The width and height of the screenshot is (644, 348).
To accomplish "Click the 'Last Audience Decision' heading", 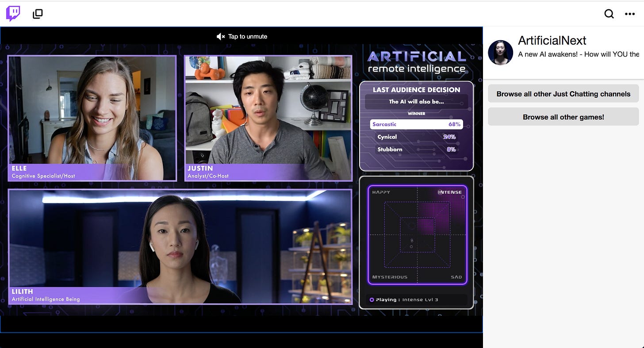I will (416, 90).
